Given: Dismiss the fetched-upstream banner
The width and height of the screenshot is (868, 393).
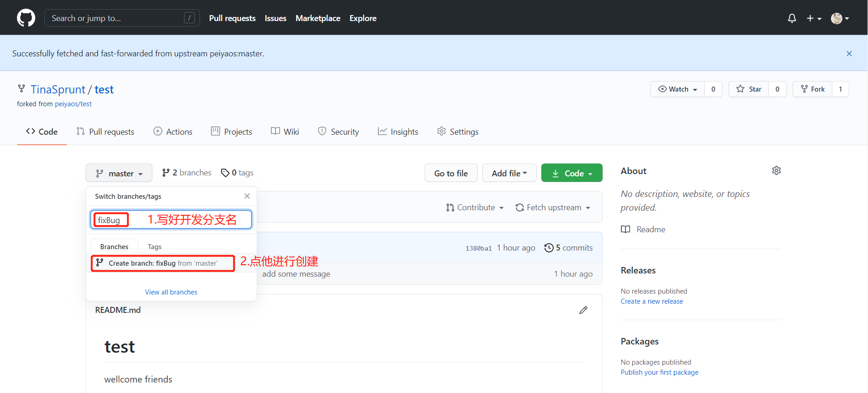Looking at the screenshot, I should [x=849, y=54].
